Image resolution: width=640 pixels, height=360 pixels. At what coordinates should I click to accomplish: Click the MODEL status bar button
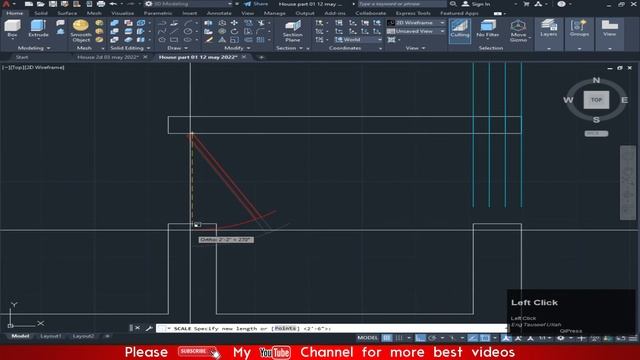[x=367, y=338]
